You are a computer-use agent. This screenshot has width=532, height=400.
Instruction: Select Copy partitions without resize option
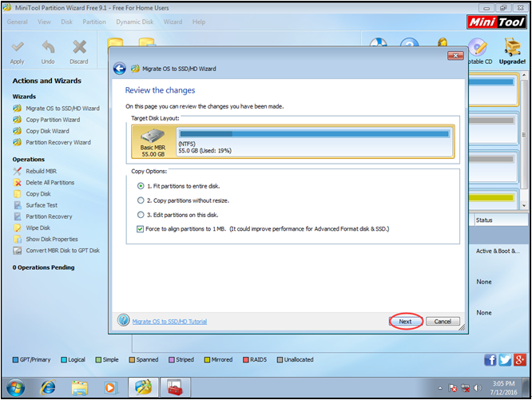click(141, 200)
